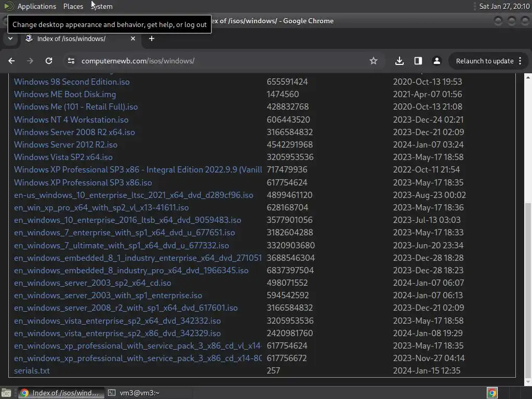Open vista_enterprise_sp2_x64_dvd_342332.iso

point(117,321)
